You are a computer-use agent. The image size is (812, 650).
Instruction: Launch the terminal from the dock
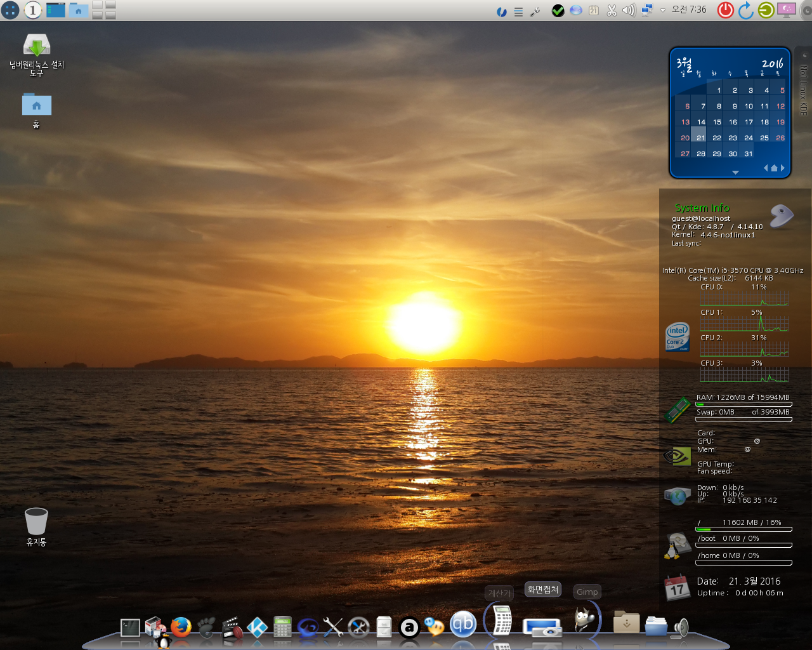coord(130,628)
